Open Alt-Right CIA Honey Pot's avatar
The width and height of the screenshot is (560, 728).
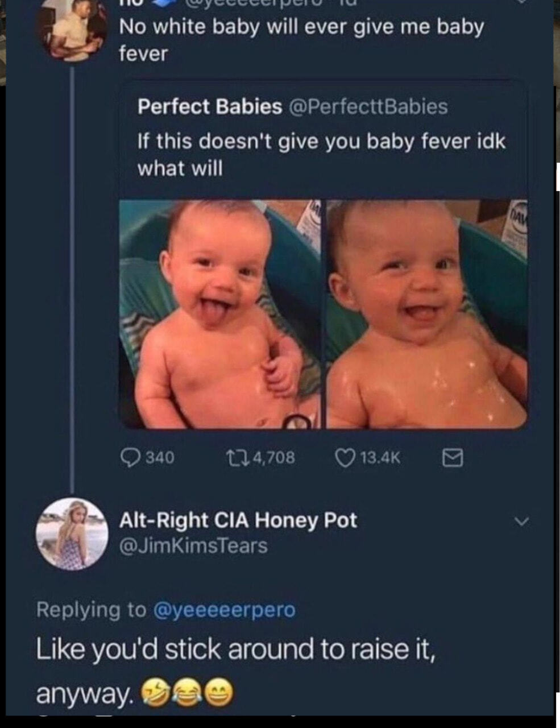coord(72,533)
